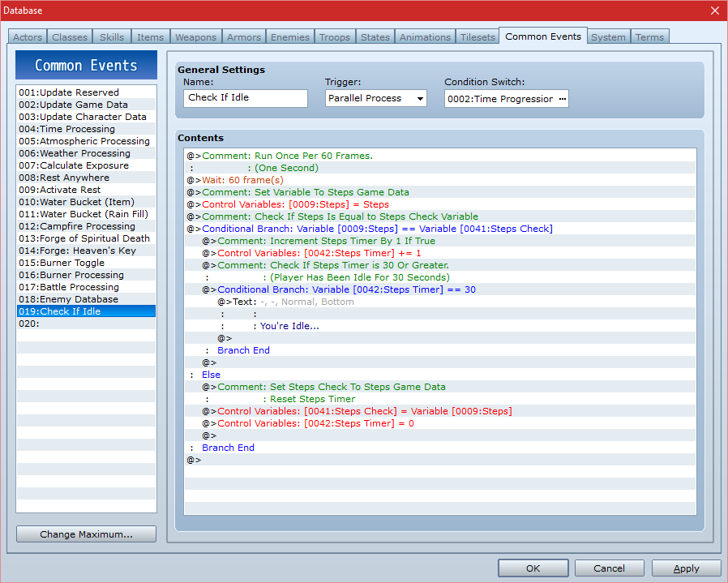
Task: Open the Trigger dropdown showing Parallel Process
Action: (x=375, y=98)
